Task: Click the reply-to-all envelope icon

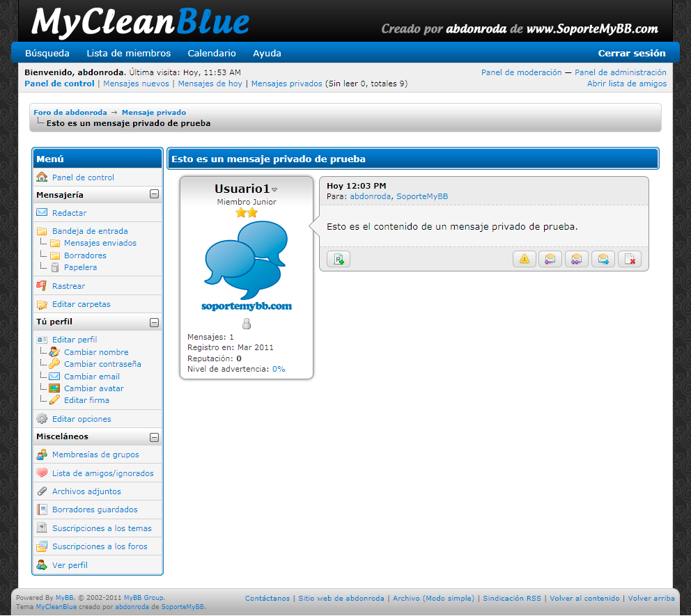Action: (577, 259)
